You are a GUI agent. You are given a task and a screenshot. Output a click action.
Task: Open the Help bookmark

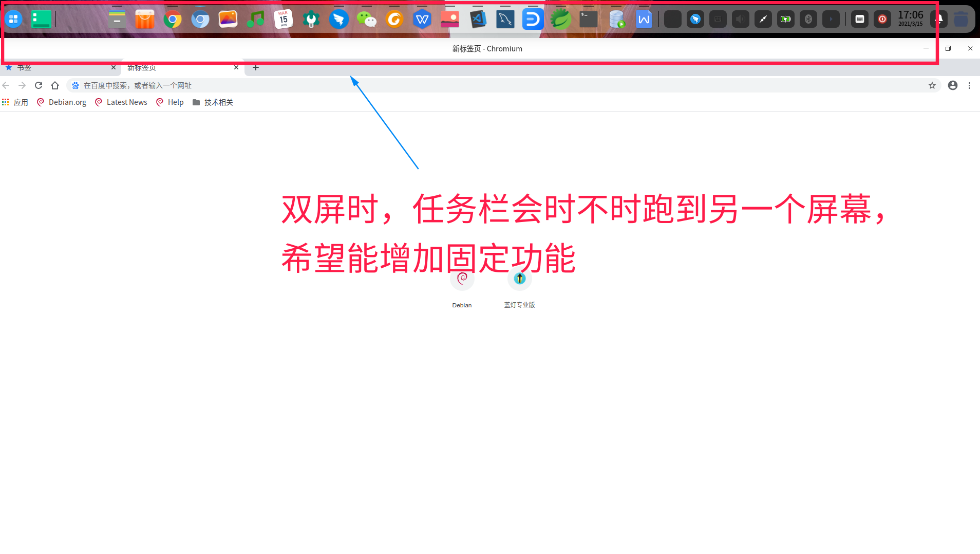pyautogui.click(x=170, y=102)
